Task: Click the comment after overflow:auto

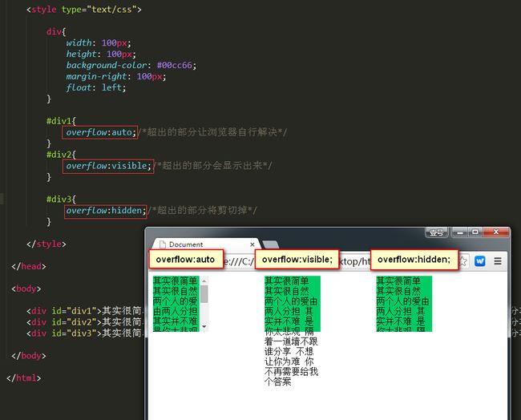Action: tap(212, 132)
